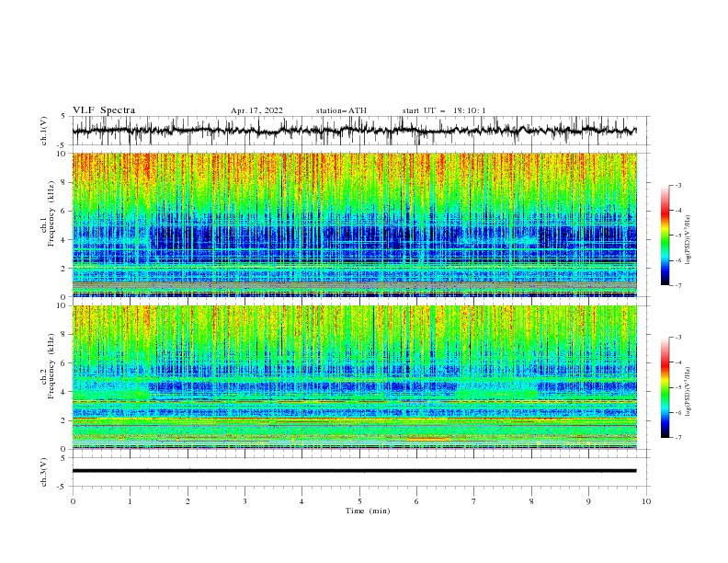Click the ch.1 voltage waveform trace
The height and width of the screenshot is (563, 728).
click(354, 131)
